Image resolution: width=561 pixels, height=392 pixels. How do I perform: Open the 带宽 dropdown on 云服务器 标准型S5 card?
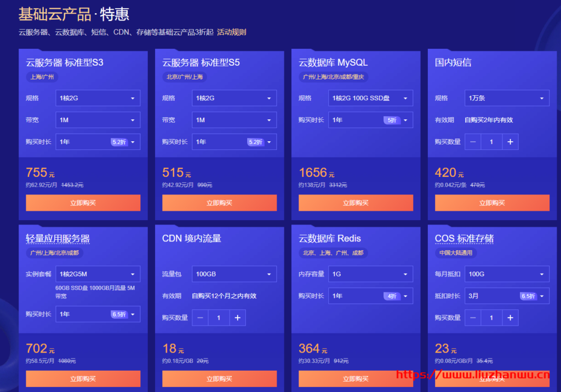click(234, 120)
